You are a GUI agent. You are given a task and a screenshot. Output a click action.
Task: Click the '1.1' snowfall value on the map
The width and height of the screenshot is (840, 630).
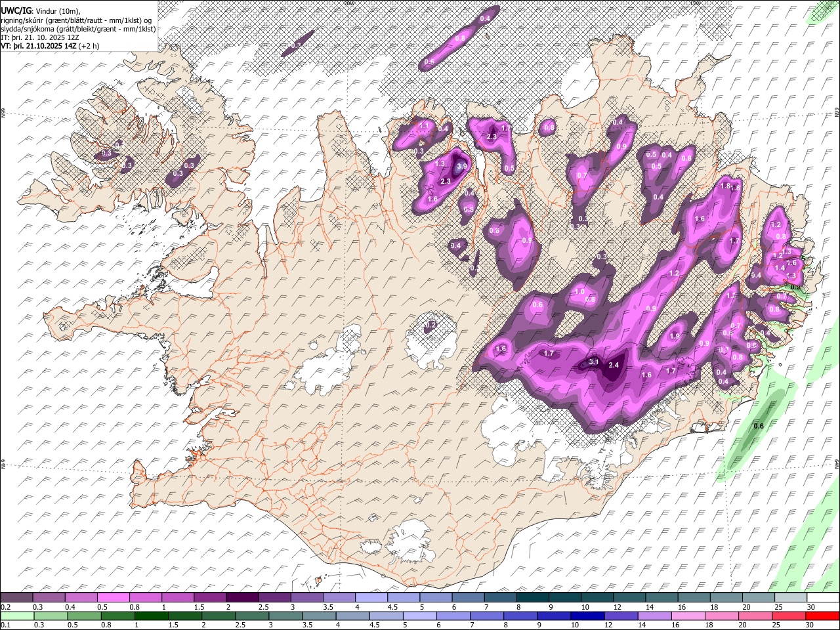(423, 125)
